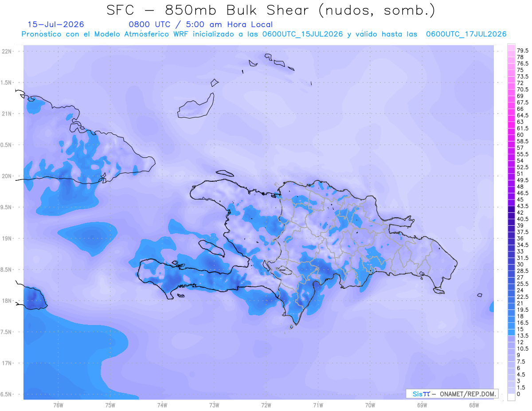The image size is (532, 411).
Task: Click the '69W' longitude label
Action: (422, 405)
